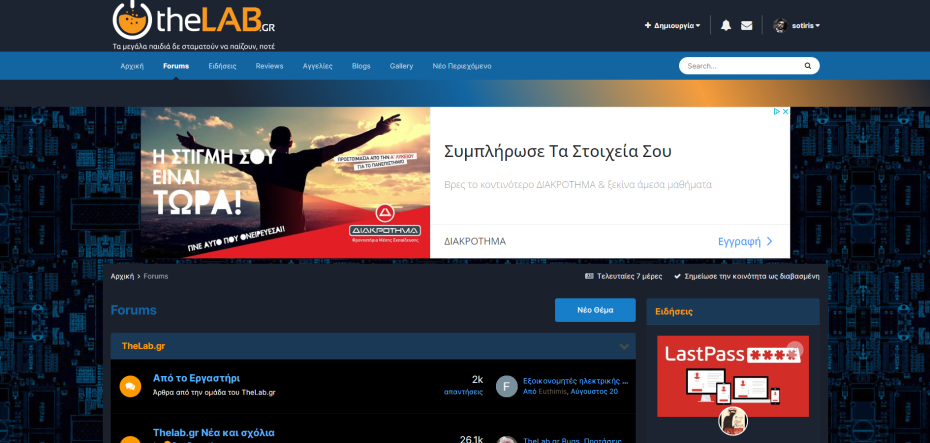Open Euthimis profile link
The width and height of the screenshot is (930, 443).
(552, 392)
